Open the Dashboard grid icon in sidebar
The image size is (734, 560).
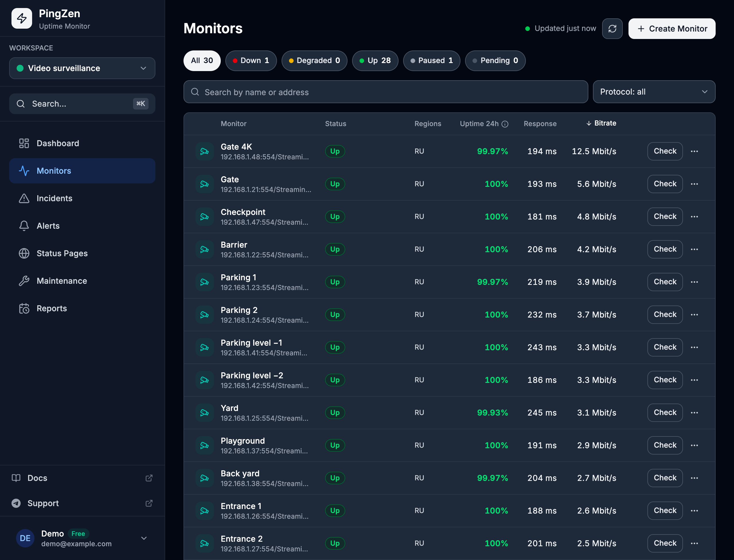pyautogui.click(x=24, y=143)
